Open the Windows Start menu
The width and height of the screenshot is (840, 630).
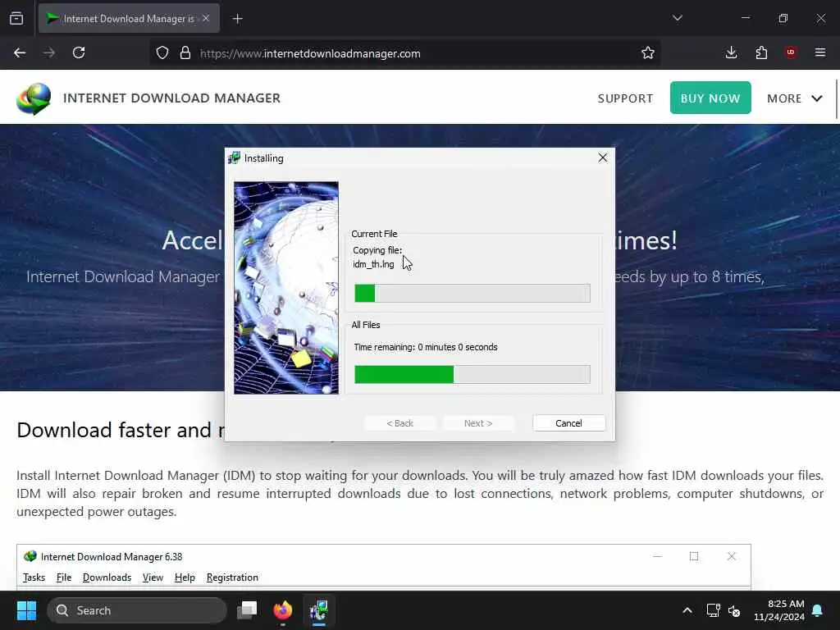pos(26,610)
